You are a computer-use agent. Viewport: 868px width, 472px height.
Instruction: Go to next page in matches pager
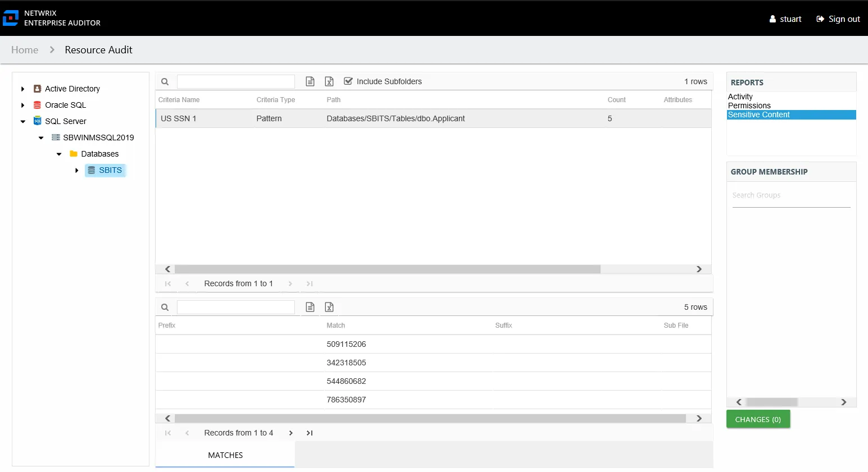tap(290, 433)
